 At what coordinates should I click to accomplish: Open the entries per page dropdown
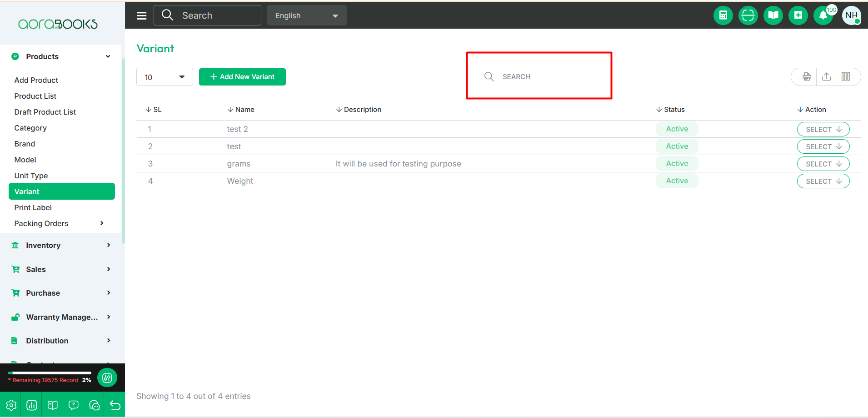165,77
